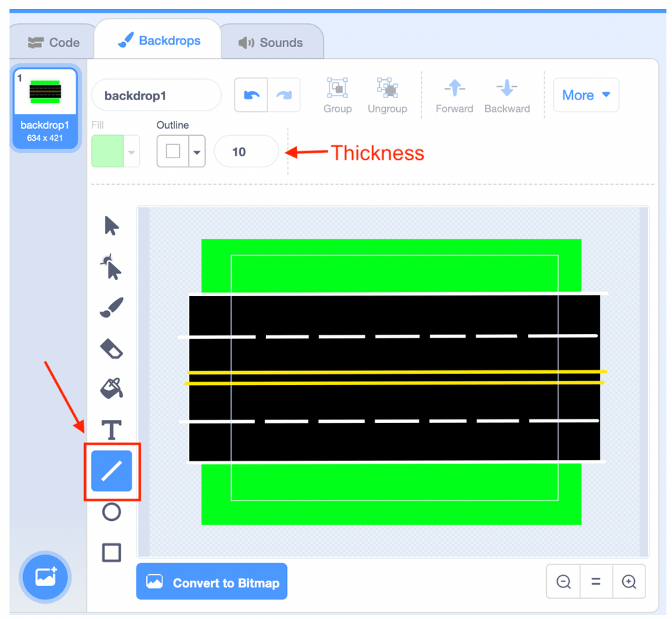
Task: Select the backdrop1 thumbnail
Action: (x=45, y=108)
